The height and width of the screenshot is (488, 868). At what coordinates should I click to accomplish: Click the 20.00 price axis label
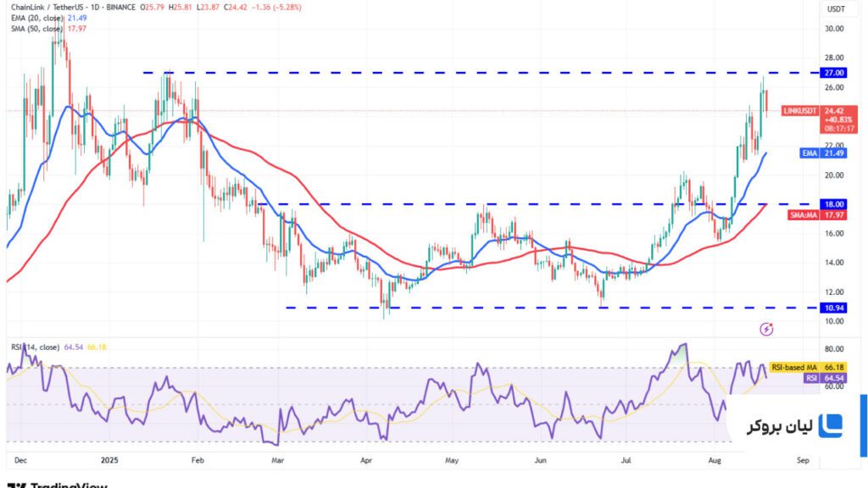[834, 175]
